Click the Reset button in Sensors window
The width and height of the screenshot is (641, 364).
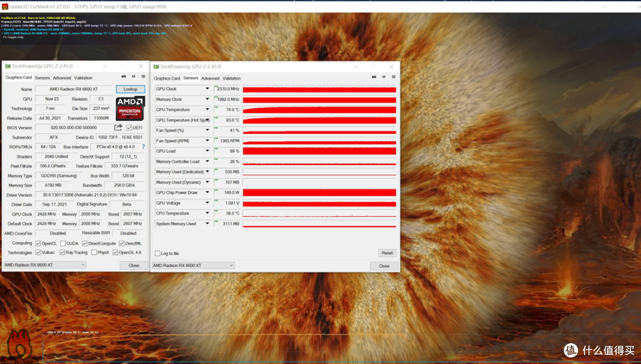[x=387, y=253]
